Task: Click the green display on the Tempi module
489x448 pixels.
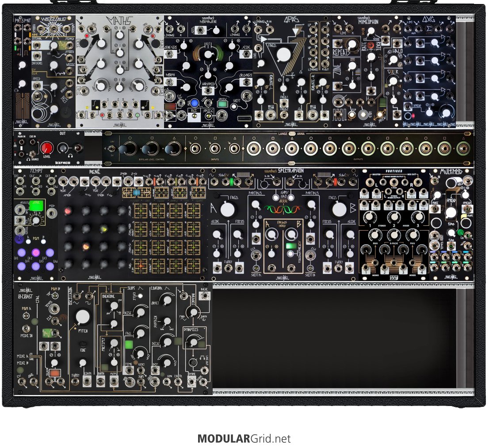Action: pyautogui.click(x=37, y=206)
